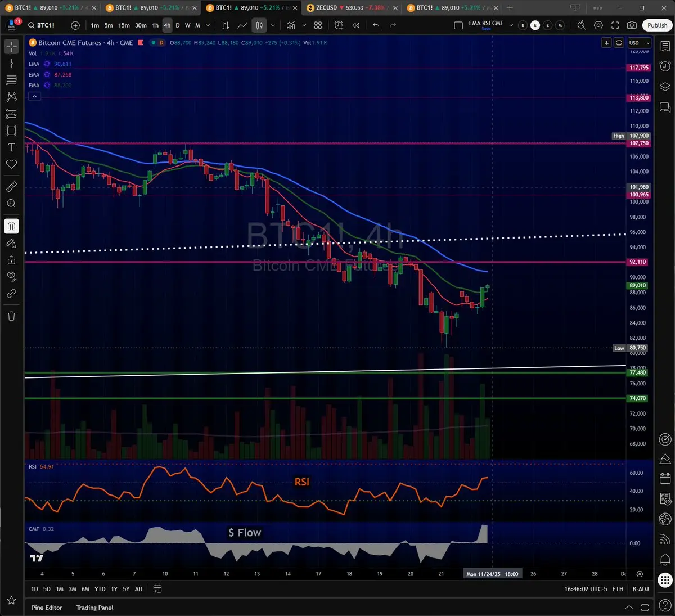Open the favorites star toolbar

pyautogui.click(x=11, y=601)
